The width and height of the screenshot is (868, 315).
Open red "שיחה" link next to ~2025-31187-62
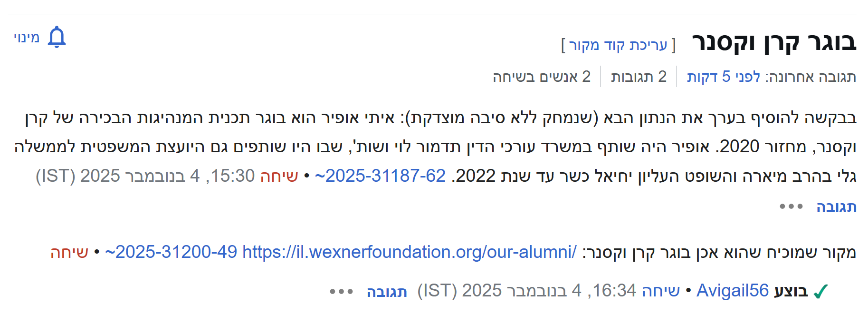coord(279,176)
